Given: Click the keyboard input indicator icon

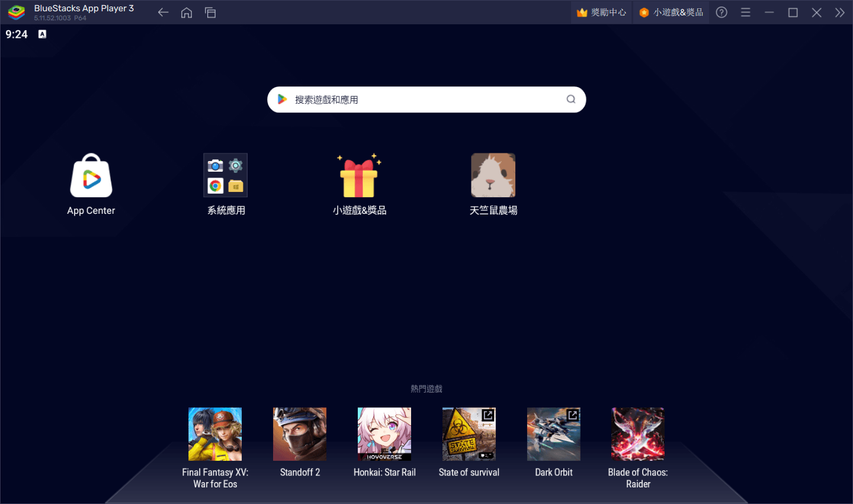Looking at the screenshot, I should 42,34.
